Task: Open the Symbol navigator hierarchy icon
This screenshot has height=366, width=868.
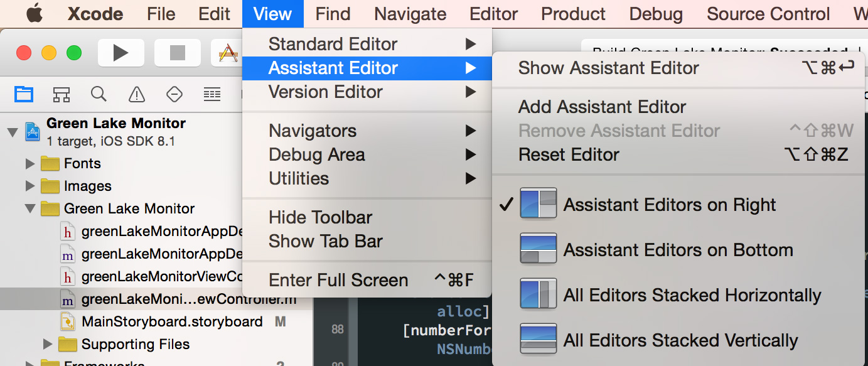Action: click(x=61, y=94)
